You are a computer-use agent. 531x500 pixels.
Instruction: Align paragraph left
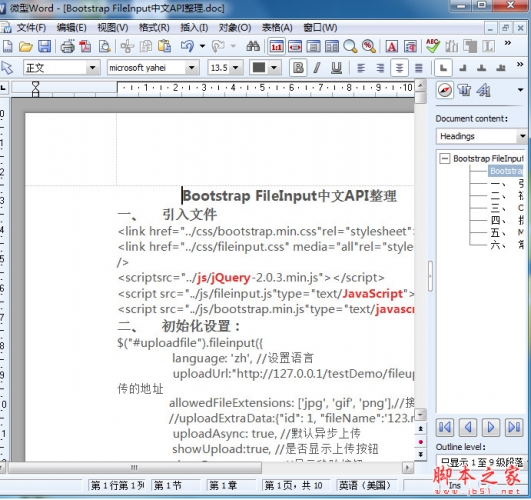point(361,68)
